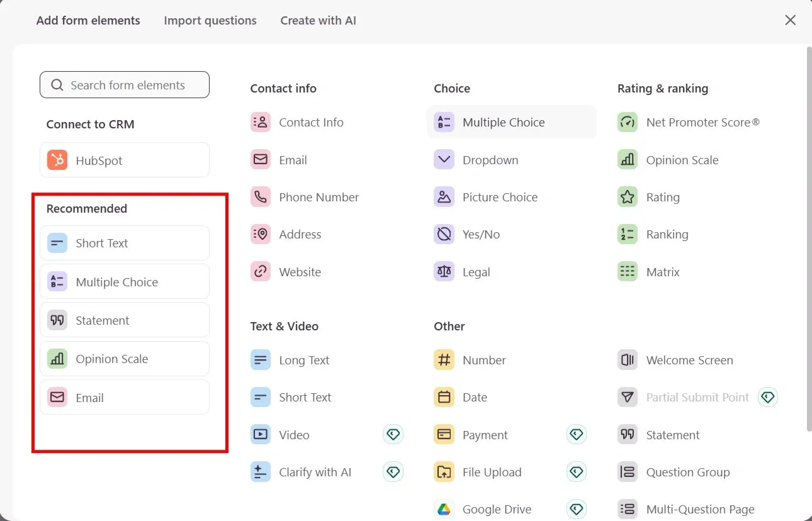Image resolution: width=812 pixels, height=521 pixels.
Task: Click premium badge next to Video
Action: click(x=393, y=435)
